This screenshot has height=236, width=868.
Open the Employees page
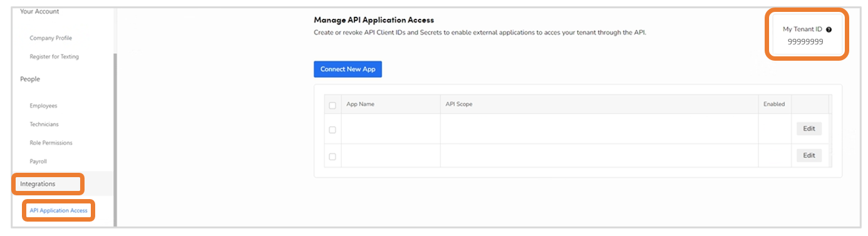(43, 106)
